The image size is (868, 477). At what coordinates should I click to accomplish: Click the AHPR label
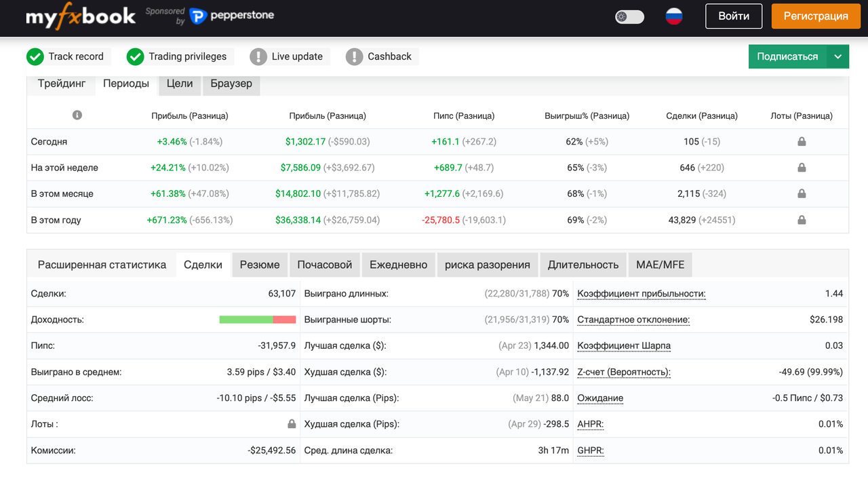tap(591, 424)
